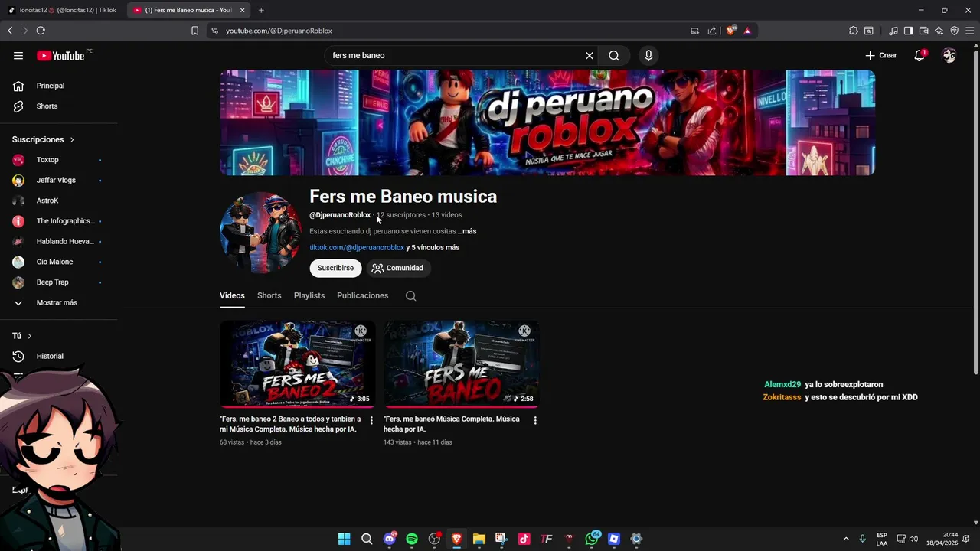Open the Windows Start menu

tap(345, 539)
